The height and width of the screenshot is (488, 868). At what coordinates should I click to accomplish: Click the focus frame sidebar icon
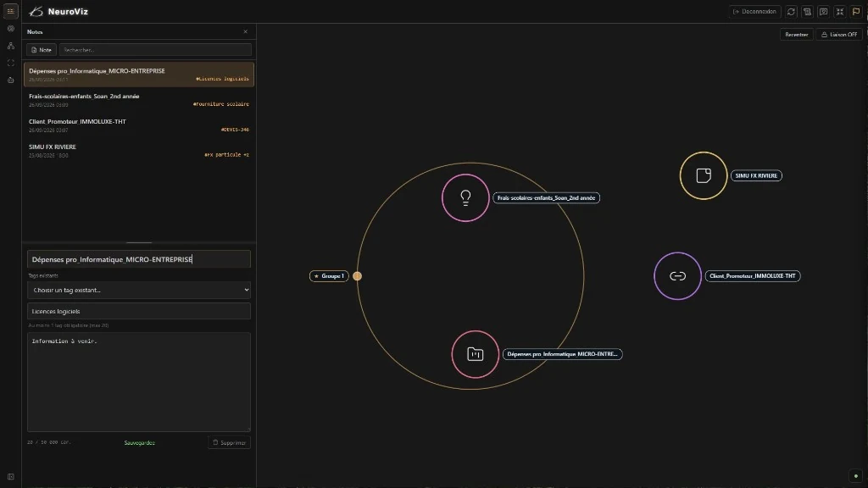[x=10, y=63]
